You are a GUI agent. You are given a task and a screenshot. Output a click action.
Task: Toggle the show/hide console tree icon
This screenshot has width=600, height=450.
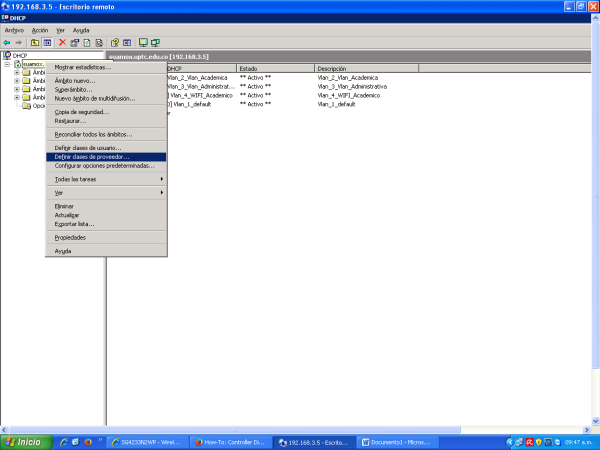[x=47, y=42]
